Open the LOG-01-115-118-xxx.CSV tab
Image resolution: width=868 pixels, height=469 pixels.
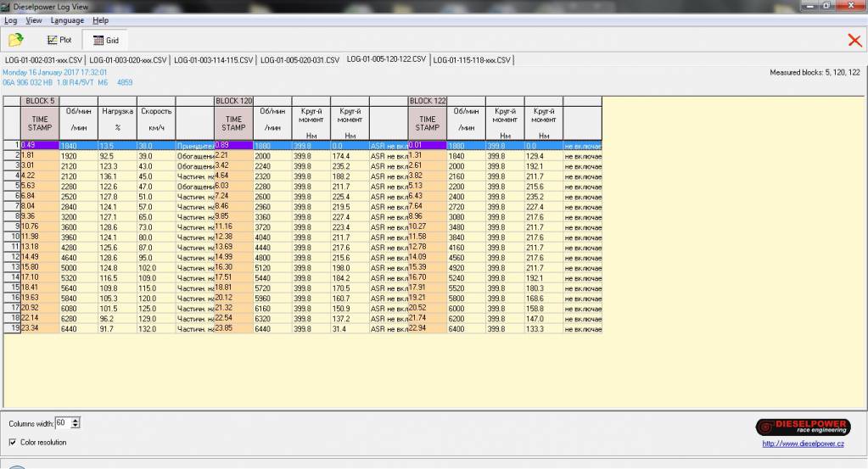(x=473, y=60)
